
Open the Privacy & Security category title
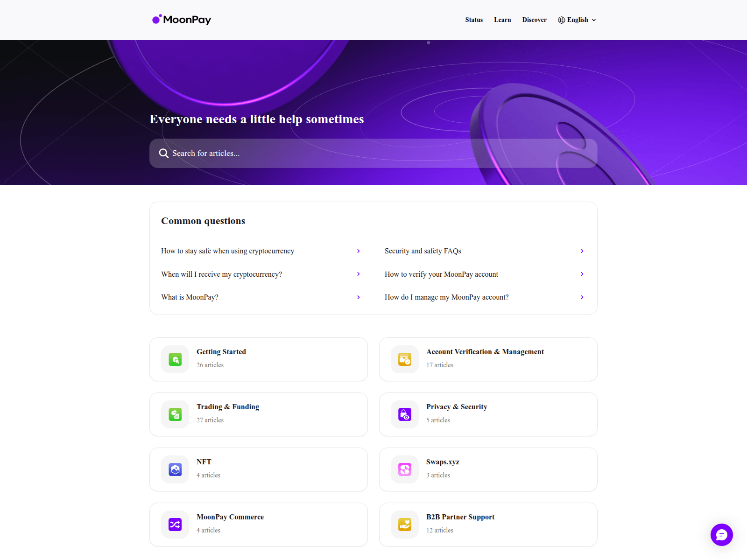click(x=457, y=407)
